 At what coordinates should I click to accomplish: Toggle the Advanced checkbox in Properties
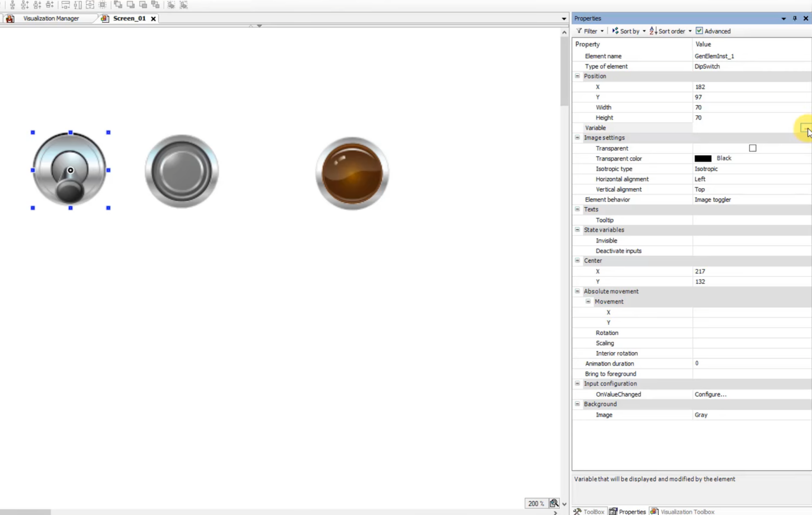click(699, 31)
